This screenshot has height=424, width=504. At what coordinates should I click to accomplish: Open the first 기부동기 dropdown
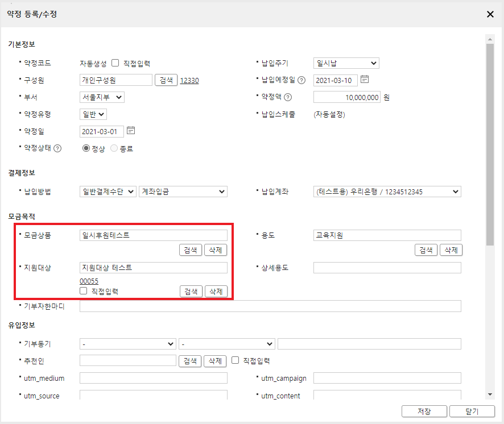(128, 344)
